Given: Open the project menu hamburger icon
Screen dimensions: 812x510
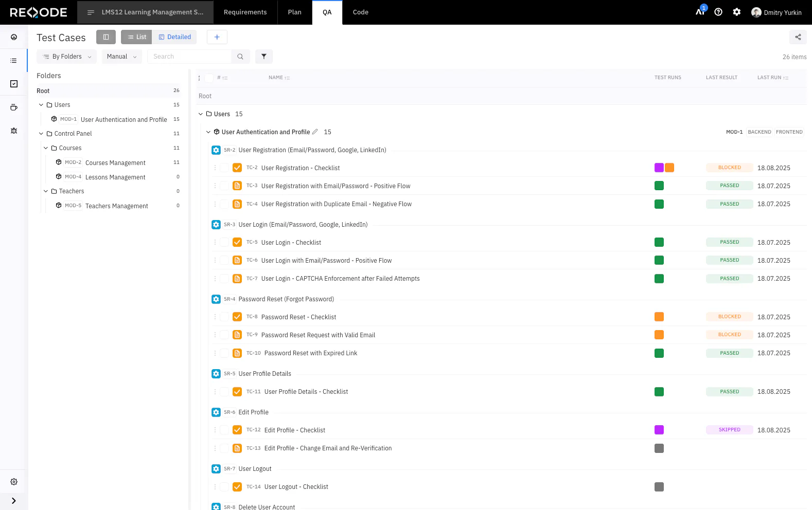Looking at the screenshot, I should 91,12.
